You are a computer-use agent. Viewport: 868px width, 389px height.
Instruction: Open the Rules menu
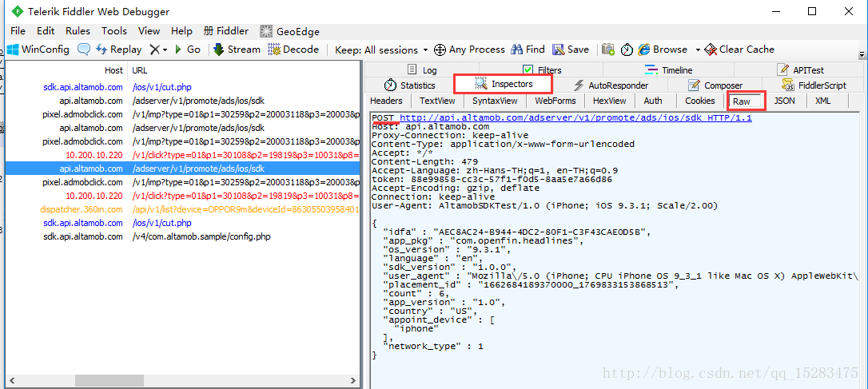pyautogui.click(x=78, y=31)
